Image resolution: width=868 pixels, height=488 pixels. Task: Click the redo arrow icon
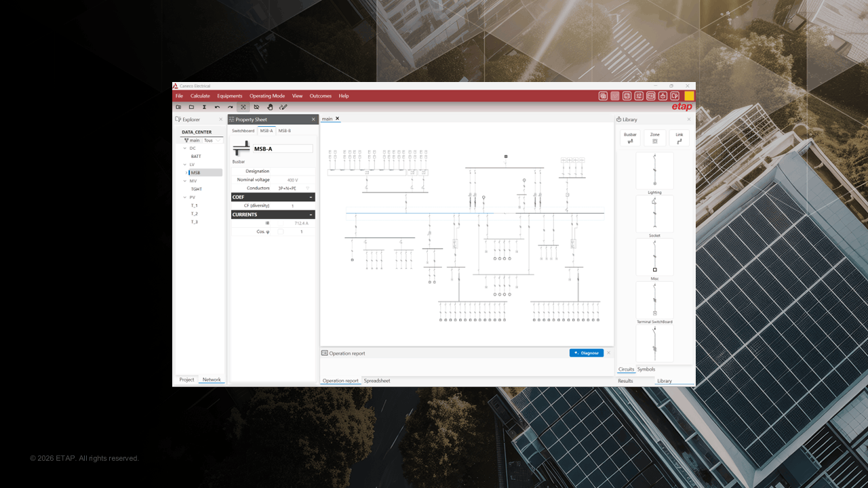click(x=230, y=107)
